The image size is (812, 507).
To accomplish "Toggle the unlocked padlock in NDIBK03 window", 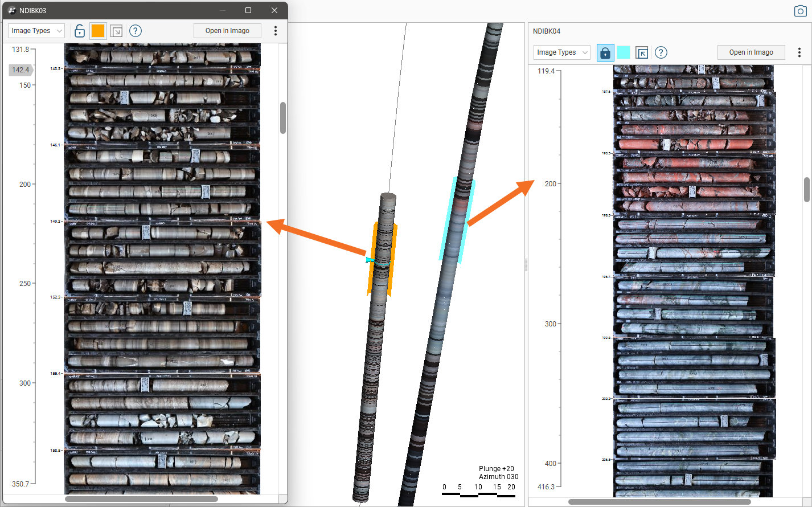I will coord(80,31).
